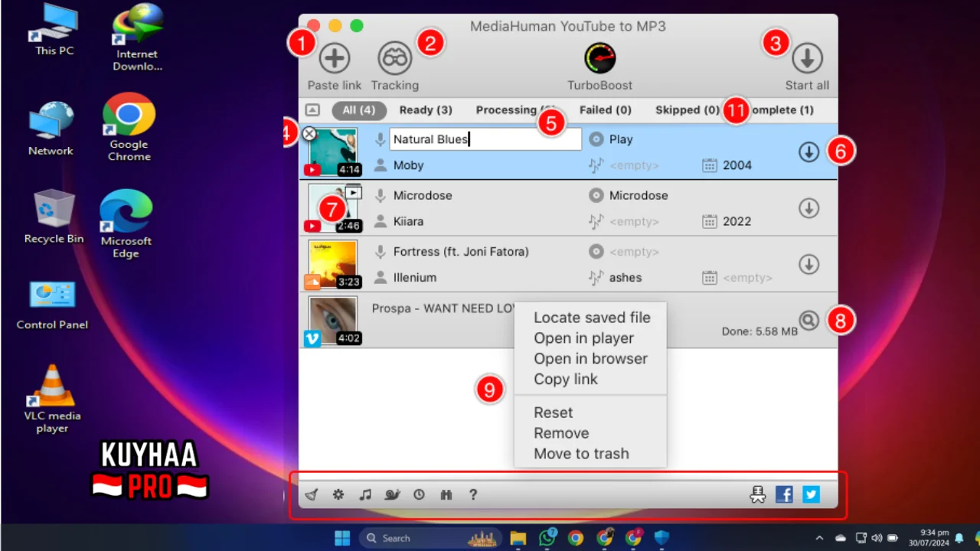Viewport: 980px width, 551px height.
Task: Open Internet Download Manager desktop shortcut
Action: (x=137, y=37)
